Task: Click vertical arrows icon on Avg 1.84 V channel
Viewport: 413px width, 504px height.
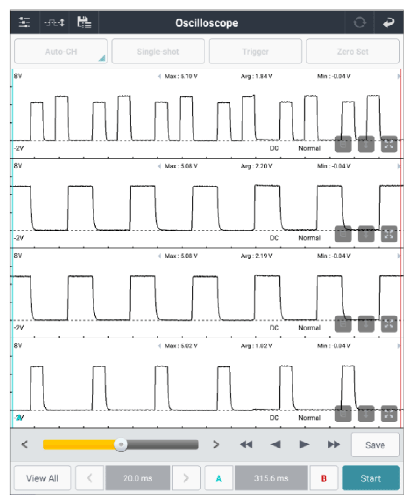Action: tap(366, 144)
